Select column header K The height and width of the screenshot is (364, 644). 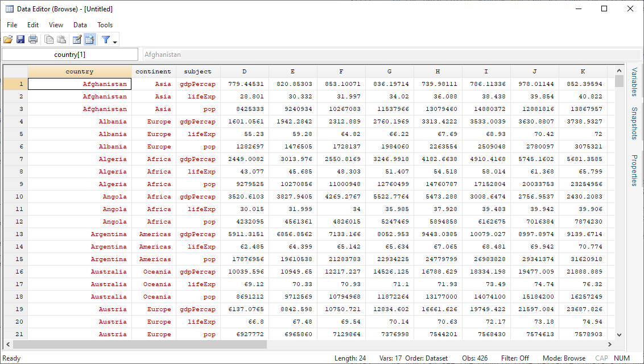tap(583, 72)
